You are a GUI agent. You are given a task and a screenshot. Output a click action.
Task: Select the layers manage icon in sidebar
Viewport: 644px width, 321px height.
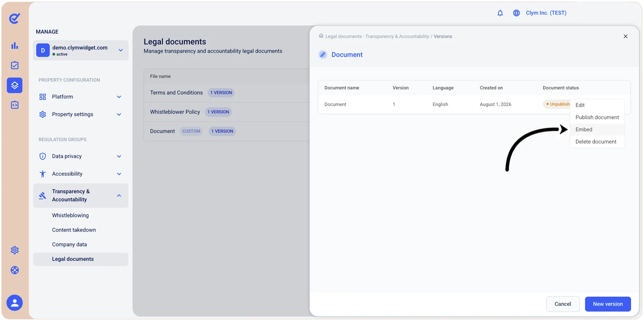(14, 85)
